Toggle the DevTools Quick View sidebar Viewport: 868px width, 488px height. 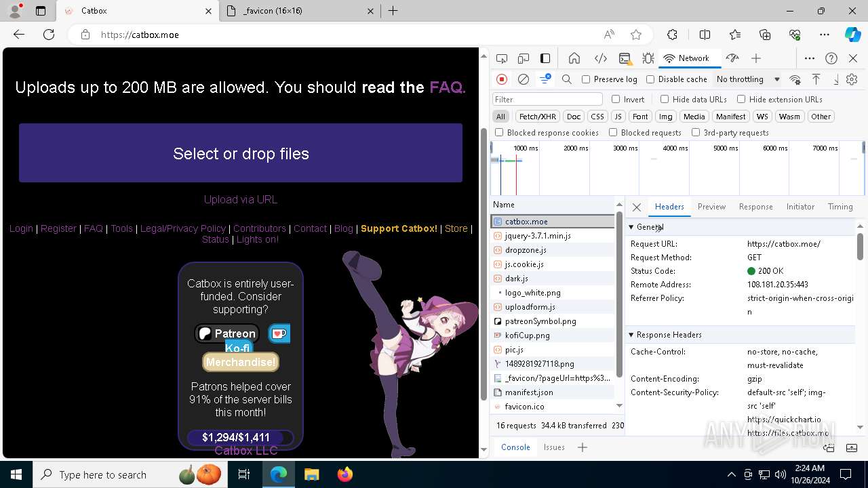[545, 58]
